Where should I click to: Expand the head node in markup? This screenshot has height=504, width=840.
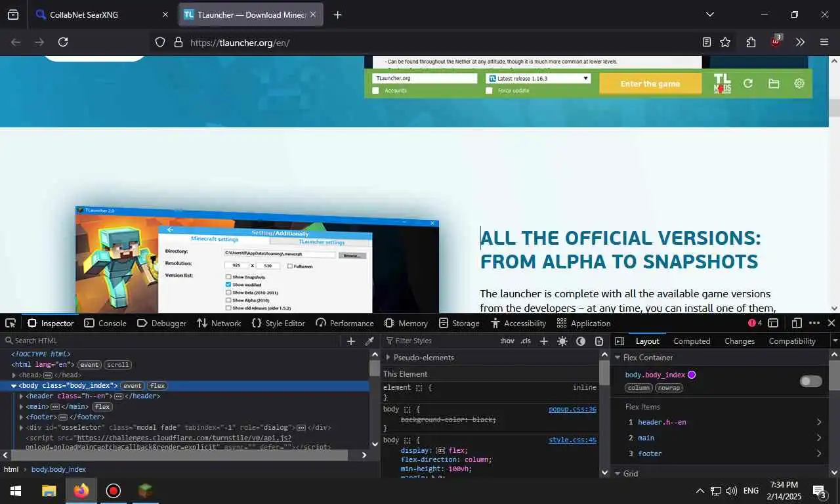(13, 375)
